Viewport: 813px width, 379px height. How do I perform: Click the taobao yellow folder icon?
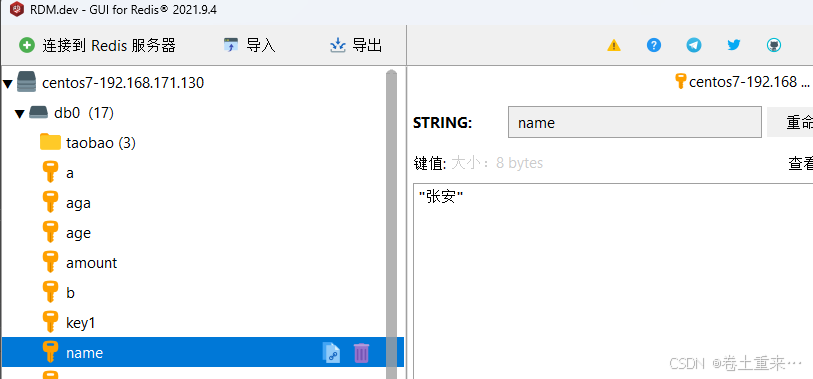pyautogui.click(x=50, y=142)
